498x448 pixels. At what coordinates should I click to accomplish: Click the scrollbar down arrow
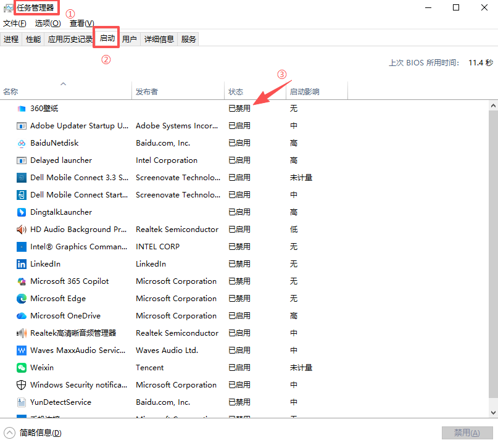coord(493,413)
